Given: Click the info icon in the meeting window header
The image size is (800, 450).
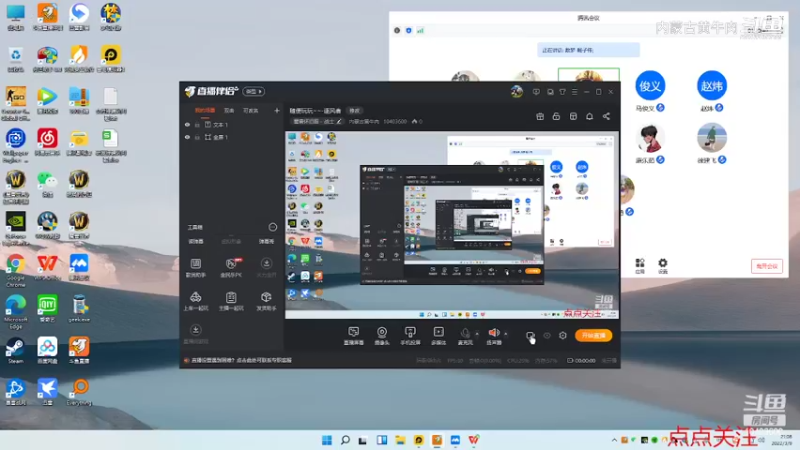Looking at the screenshot, I should click(x=397, y=31).
